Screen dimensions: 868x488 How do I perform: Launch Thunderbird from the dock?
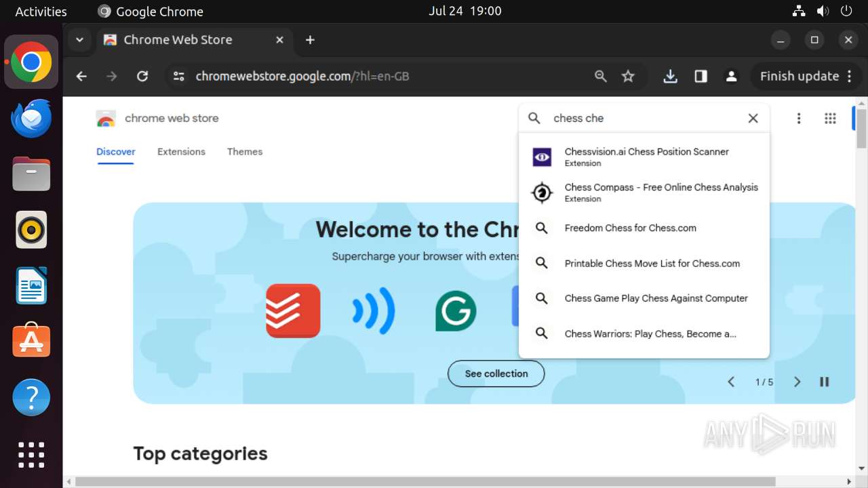[31, 118]
